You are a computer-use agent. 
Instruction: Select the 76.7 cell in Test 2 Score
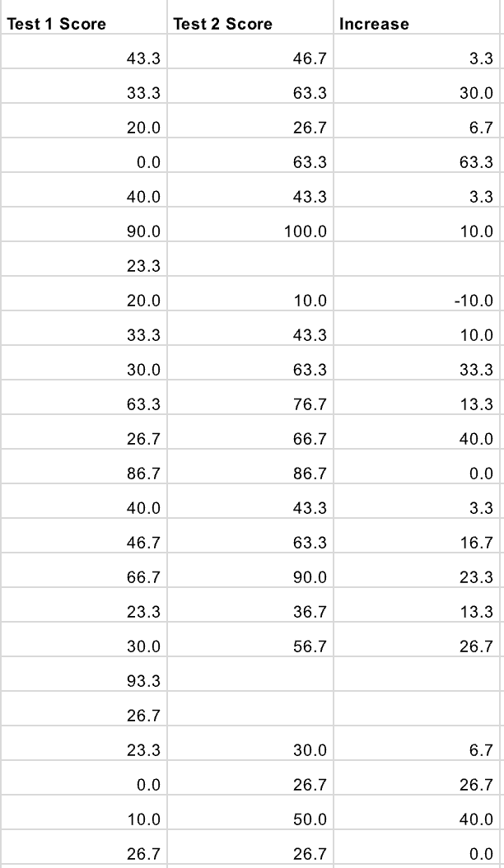point(310,404)
